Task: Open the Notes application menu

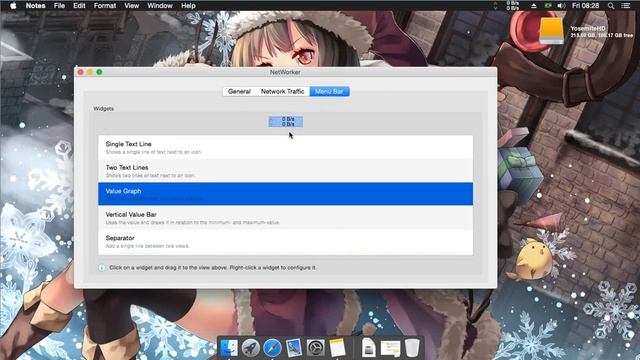Action: click(x=36, y=6)
